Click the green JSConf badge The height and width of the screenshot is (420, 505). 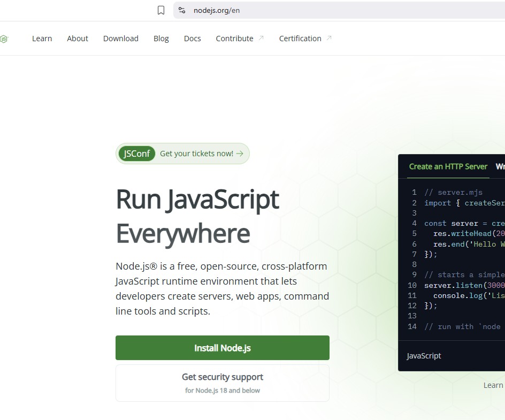coord(137,154)
